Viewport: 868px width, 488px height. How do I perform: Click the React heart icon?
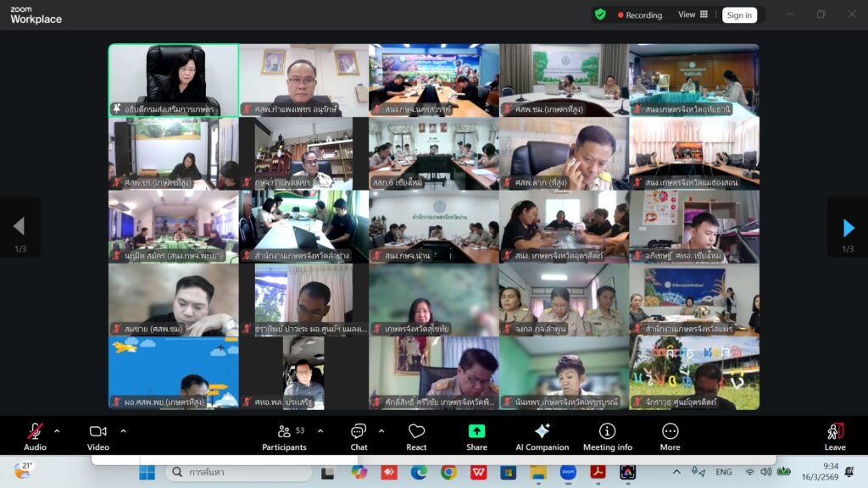click(416, 435)
